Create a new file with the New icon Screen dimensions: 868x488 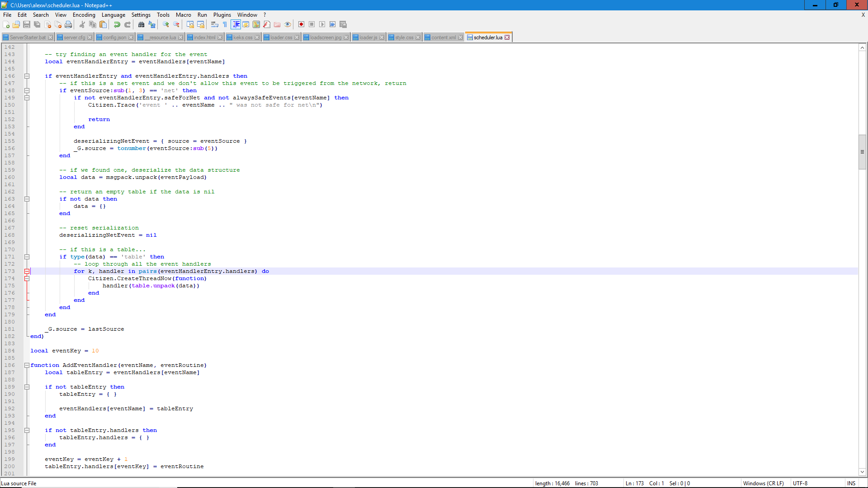coord(6,24)
